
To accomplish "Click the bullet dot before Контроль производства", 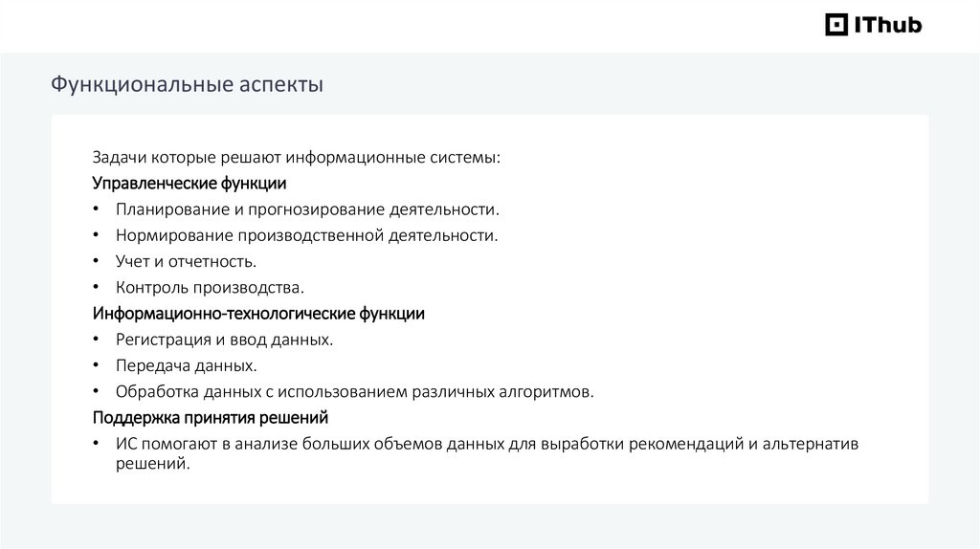I will [97, 288].
